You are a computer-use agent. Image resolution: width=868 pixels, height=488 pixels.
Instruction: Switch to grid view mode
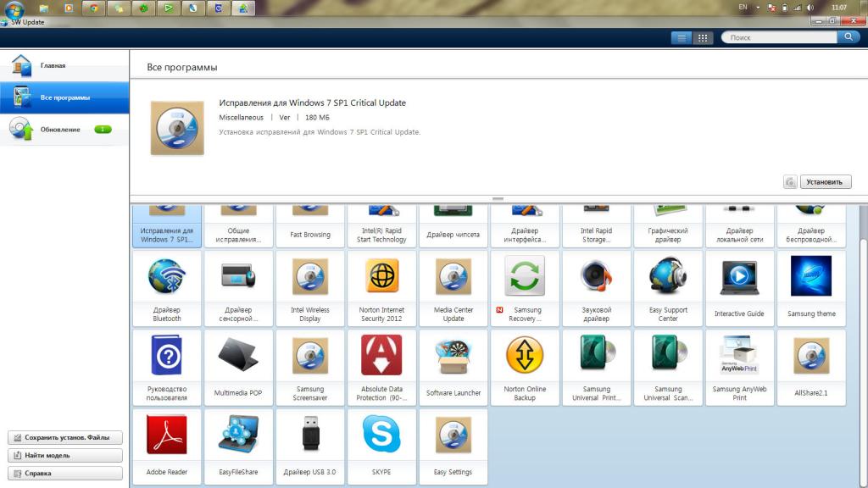pyautogui.click(x=703, y=37)
